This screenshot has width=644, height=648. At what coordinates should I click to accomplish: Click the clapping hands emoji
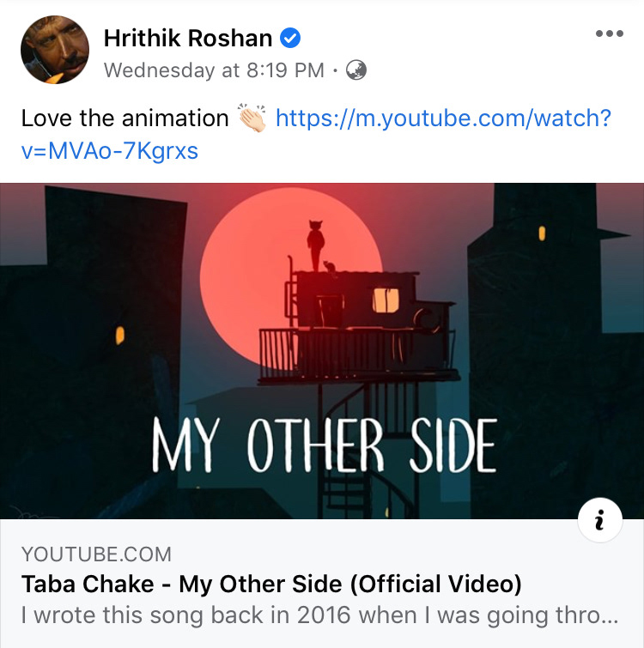252,118
